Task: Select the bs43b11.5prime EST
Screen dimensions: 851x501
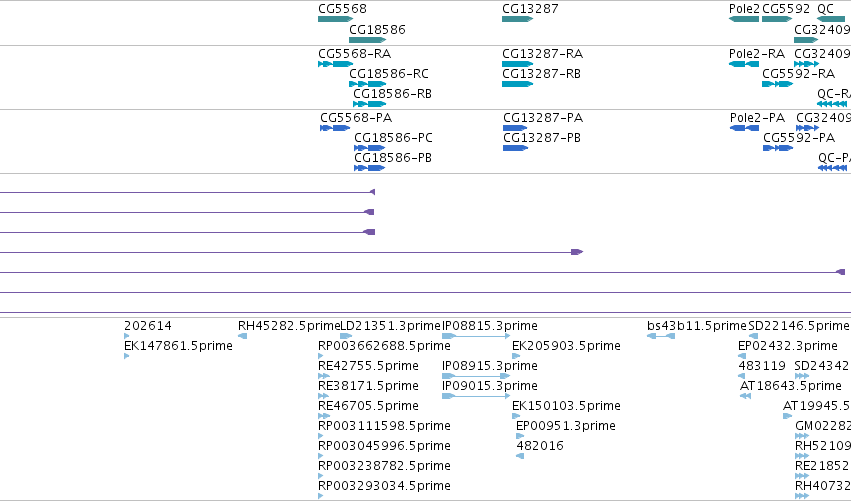Action: pyautogui.click(x=661, y=336)
